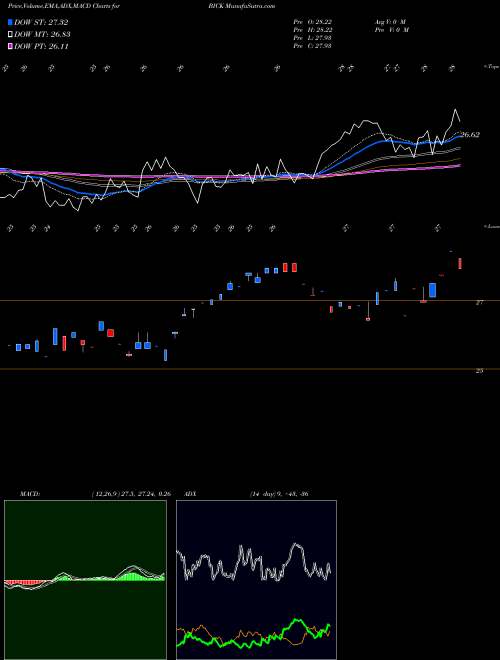The height and width of the screenshot is (660, 500).
Task: Click the 'ADX' panel label
Action: 190,494
